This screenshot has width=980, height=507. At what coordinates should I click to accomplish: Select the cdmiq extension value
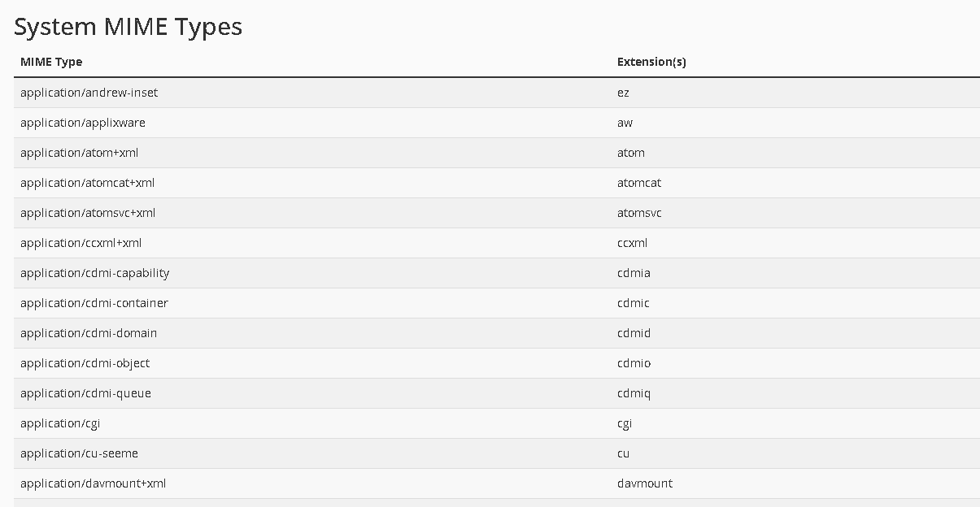coord(634,393)
